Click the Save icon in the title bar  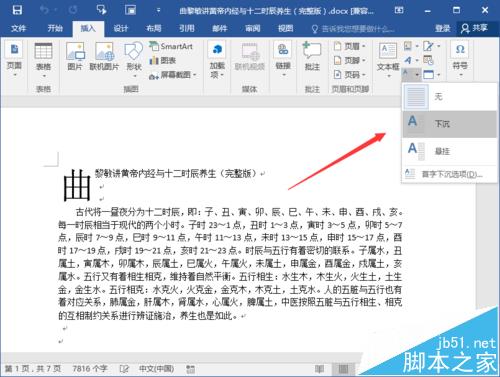pyautogui.click(x=17, y=10)
